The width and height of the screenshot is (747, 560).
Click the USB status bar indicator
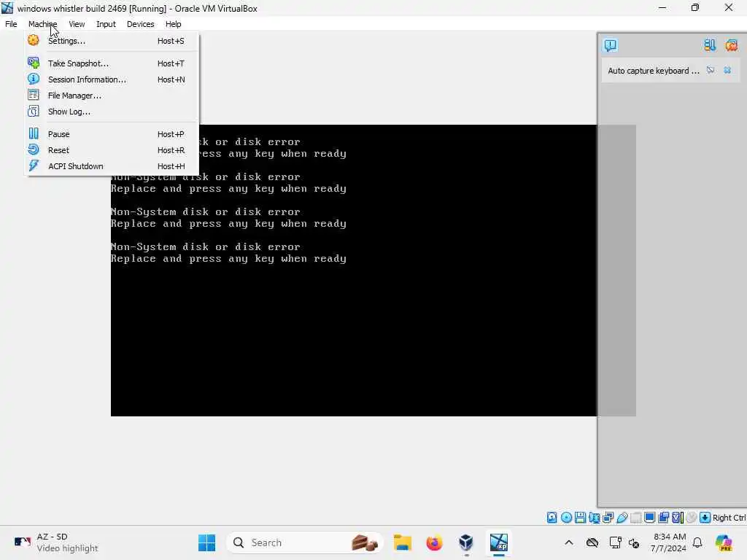[622, 518]
